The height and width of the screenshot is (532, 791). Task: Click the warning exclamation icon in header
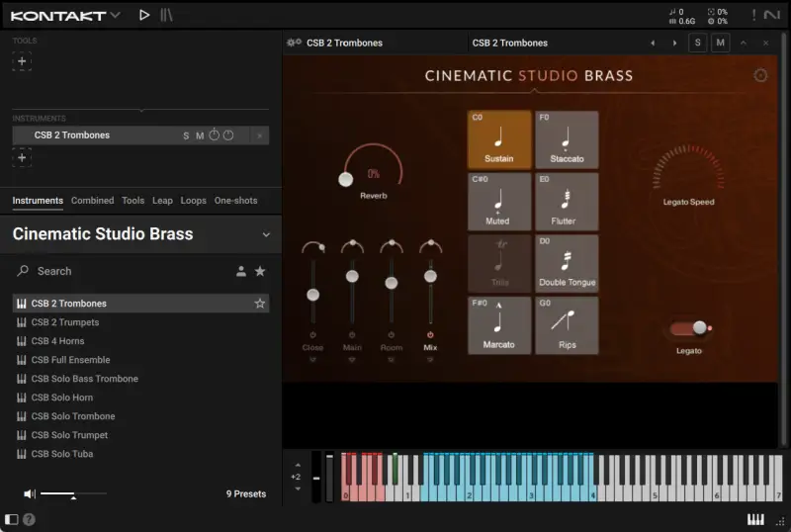click(x=753, y=15)
